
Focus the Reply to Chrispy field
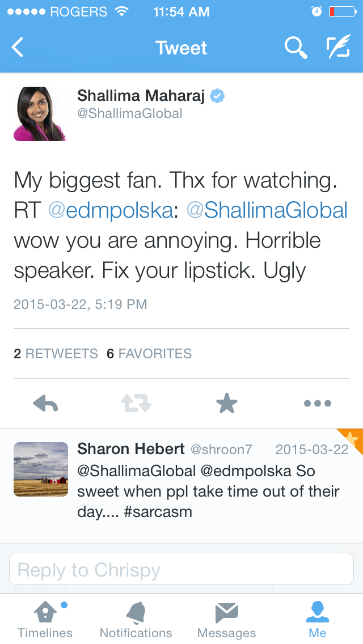[181, 569]
